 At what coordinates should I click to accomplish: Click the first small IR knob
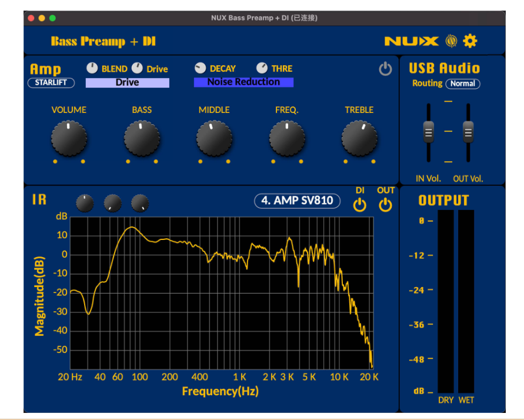(x=85, y=204)
